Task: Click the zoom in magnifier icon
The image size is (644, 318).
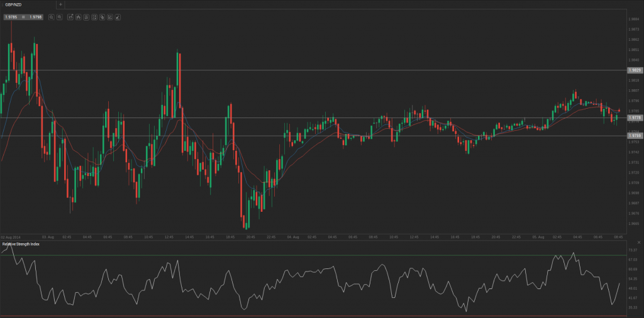Action: (60, 17)
